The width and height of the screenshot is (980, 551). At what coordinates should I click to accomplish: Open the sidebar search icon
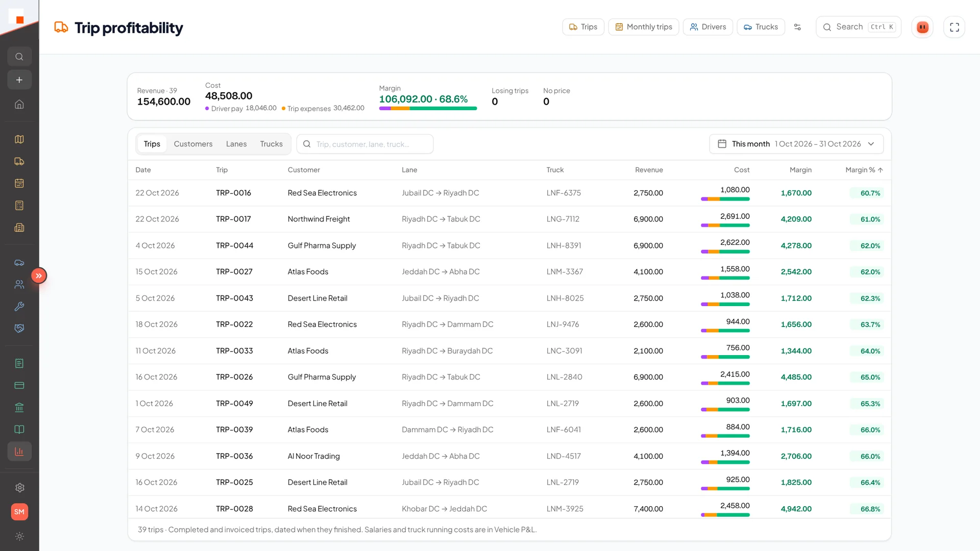(19, 57)
